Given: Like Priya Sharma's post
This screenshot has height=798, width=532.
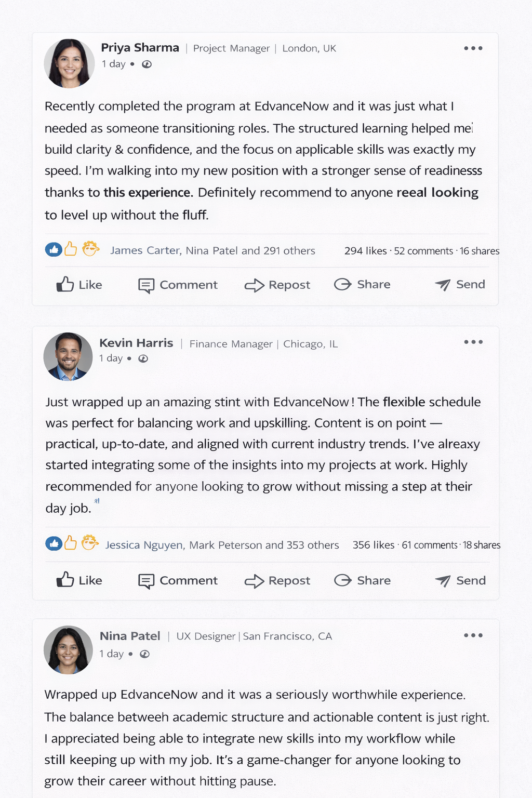Looking at the screenshot, I should 79,285.
